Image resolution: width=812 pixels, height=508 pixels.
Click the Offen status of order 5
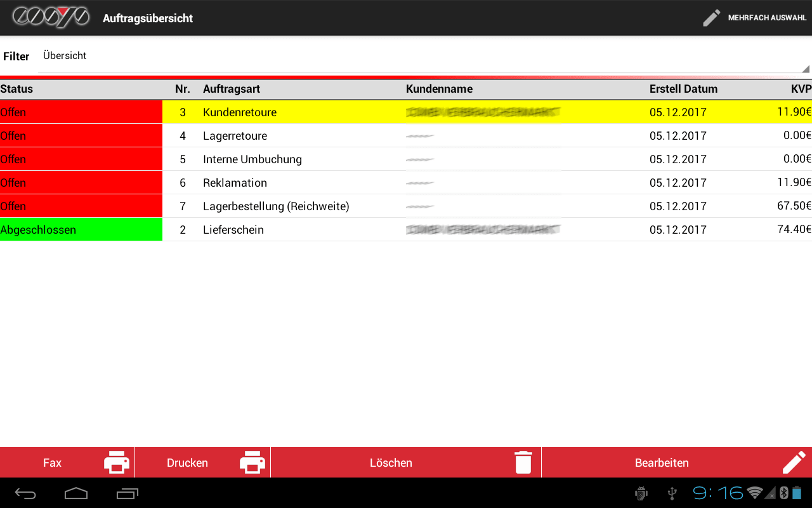[81, 159]
